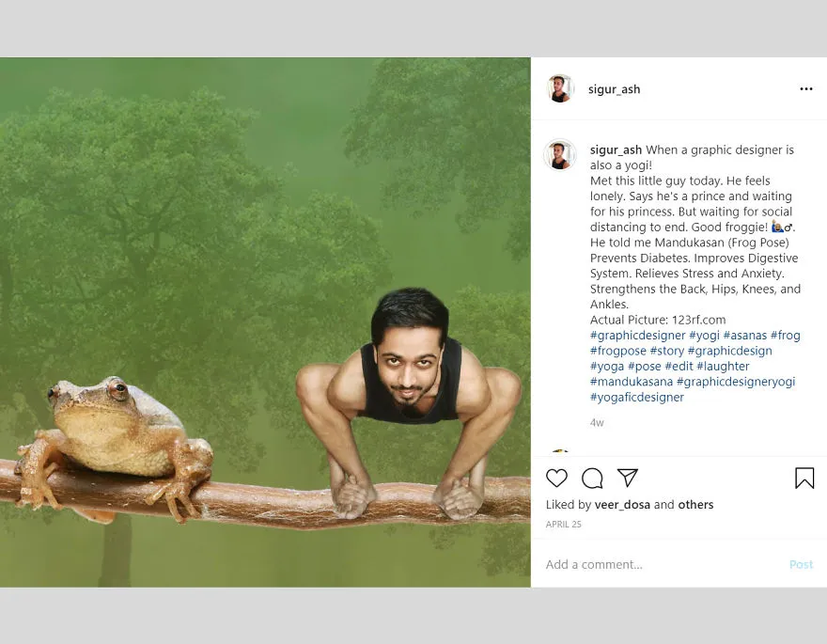Save post with bookmark icon
Viewport: 827px width, 644px height.
tap(804, 478)
